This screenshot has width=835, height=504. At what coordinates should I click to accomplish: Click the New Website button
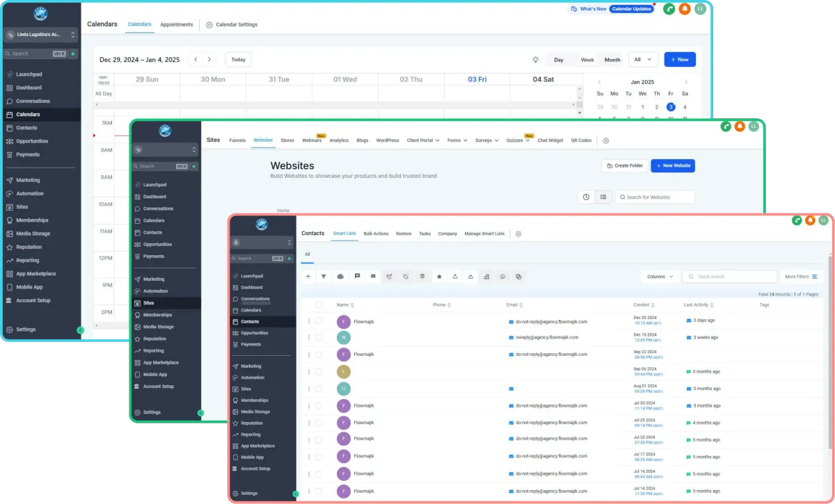pos(673,165)
